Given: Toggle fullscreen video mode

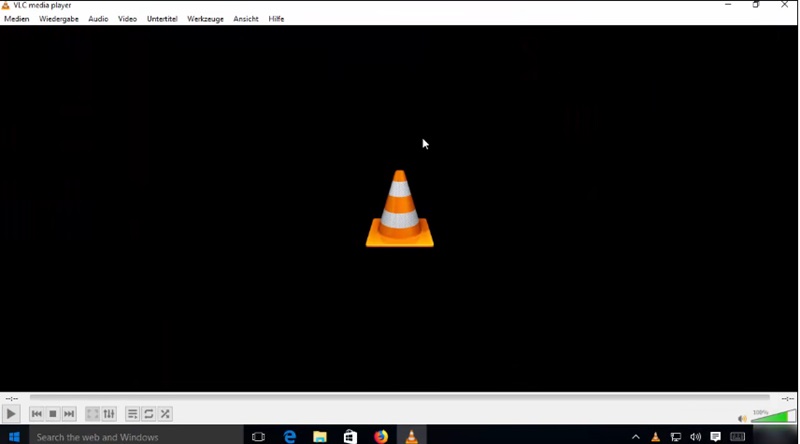Looking at the screenshot, I should [x=92, y=414].
